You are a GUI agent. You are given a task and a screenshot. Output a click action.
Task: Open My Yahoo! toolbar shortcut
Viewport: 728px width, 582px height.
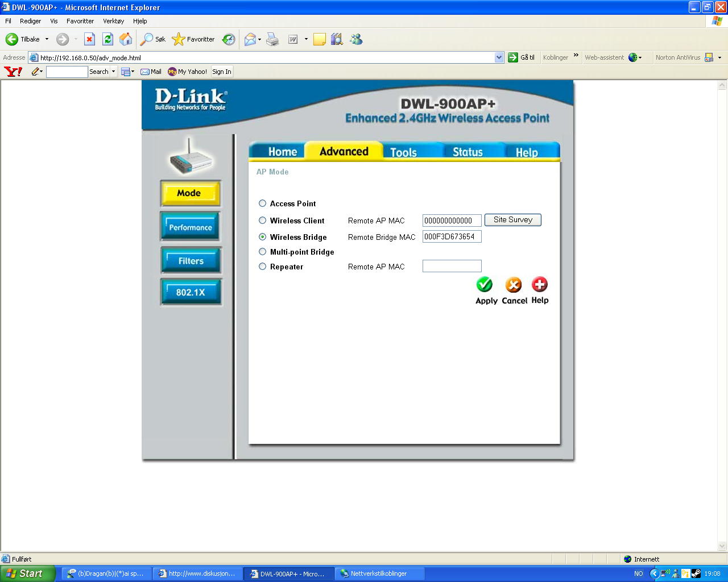point(187,72)
